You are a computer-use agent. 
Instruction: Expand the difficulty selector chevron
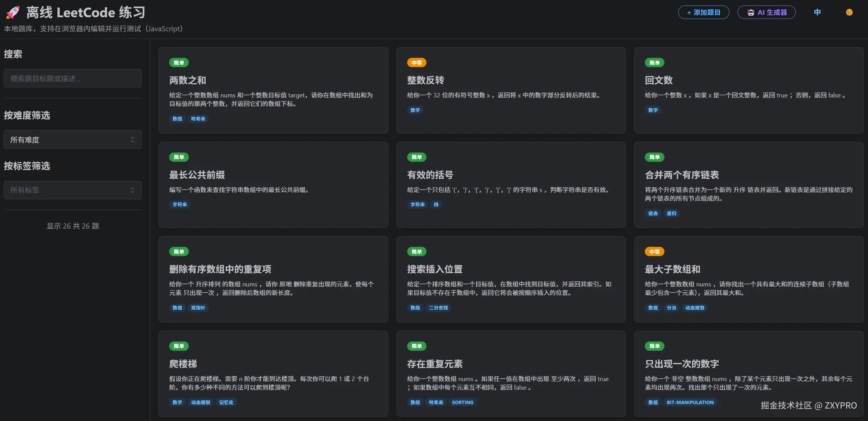coord(133,139)
